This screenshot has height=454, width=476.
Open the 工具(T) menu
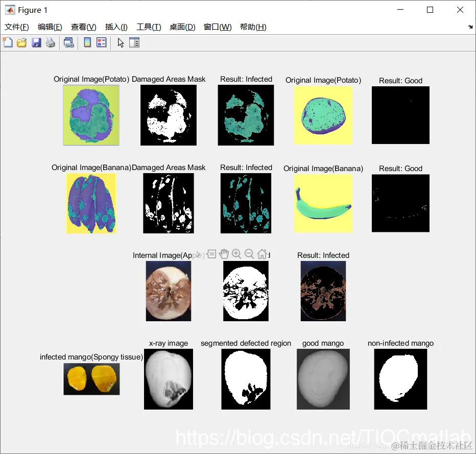[149, 27]
